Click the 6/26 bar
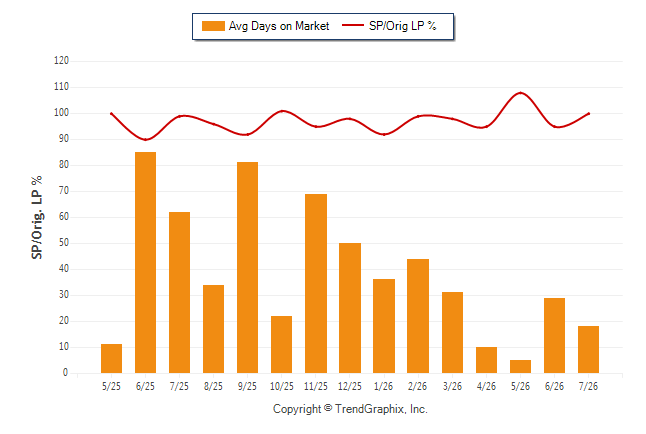646x434 pixels. [x=555, y=335]
